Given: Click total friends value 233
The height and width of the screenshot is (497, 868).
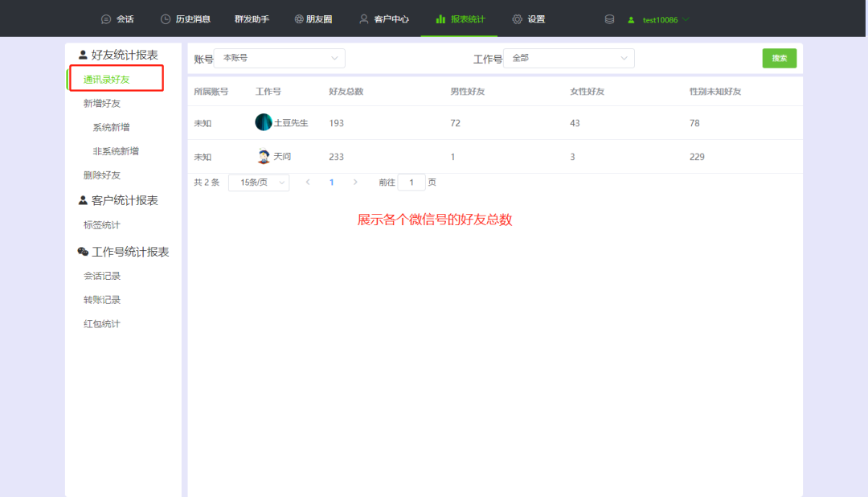Looking at the screenshot, I should 337,157.
